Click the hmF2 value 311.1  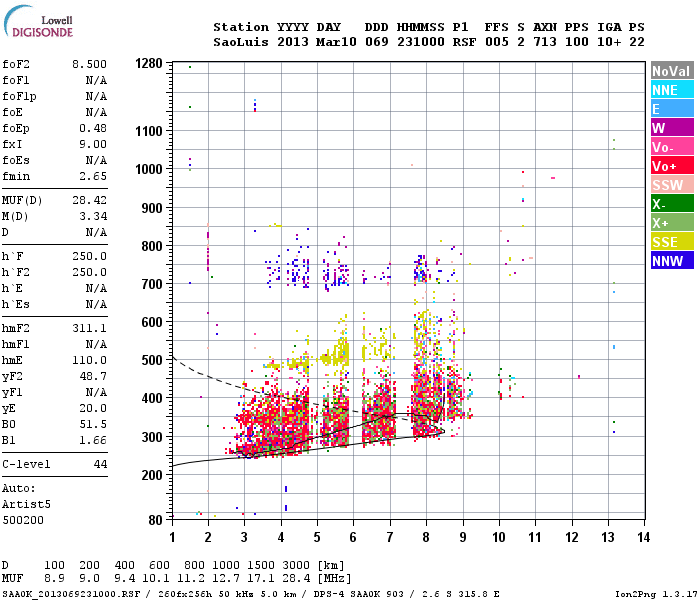point(89,329)
